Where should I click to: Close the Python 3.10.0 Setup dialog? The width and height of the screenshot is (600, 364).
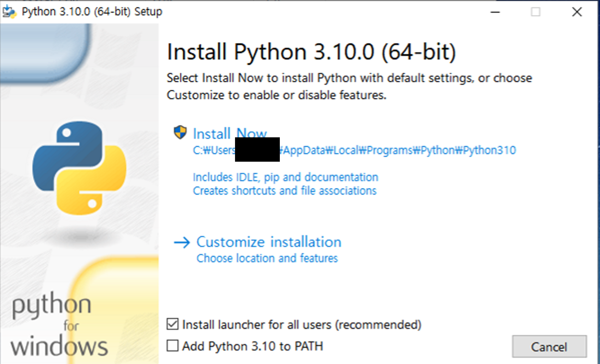577,12
